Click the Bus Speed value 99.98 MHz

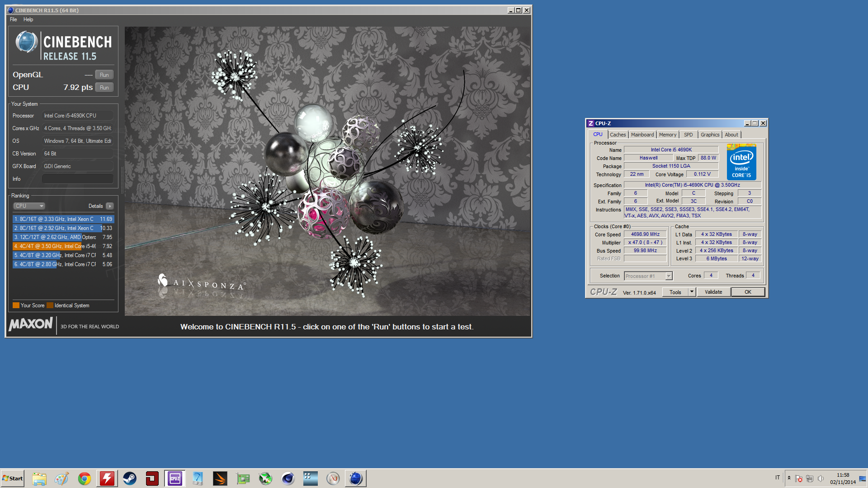pyautogui.click(x=645, y=251)
